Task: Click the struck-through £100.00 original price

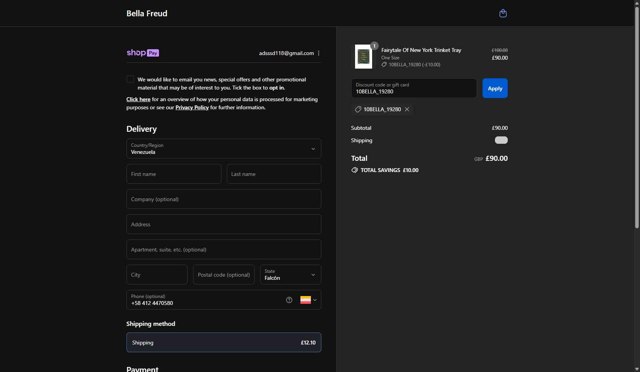Action: 500,50
